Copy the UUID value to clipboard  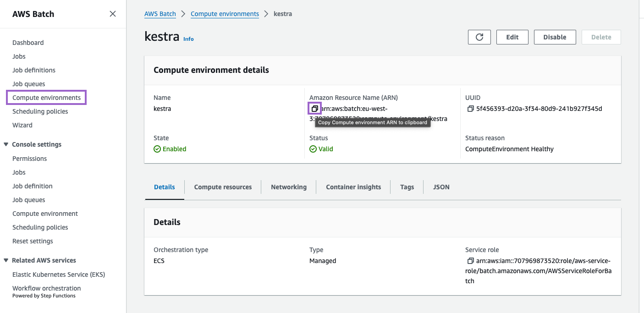[470, 109]
